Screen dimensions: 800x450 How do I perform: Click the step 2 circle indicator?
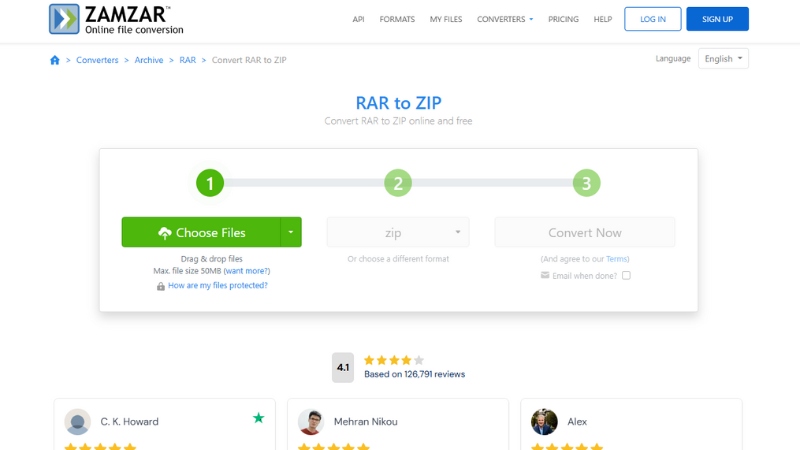[x=398, y=183]
